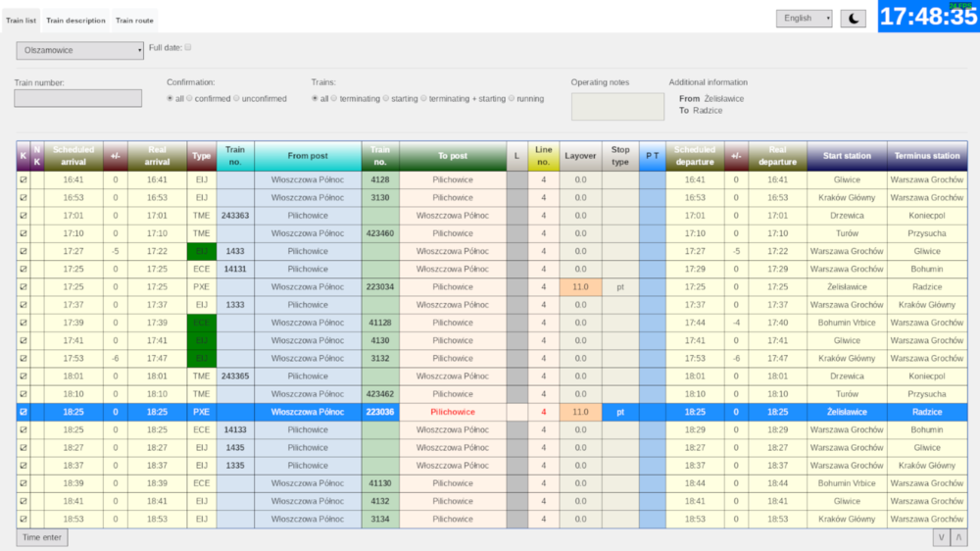Select the 'unconfirmed' radio button
980x551 pixels.
pyautogui.click(x=236, y=98)
